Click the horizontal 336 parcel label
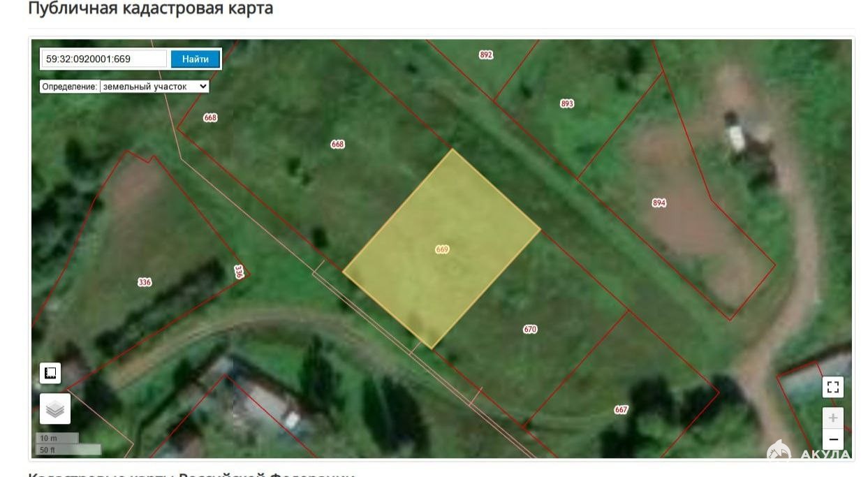The width and height of the screenshot is (868, 477). (145, 282)
